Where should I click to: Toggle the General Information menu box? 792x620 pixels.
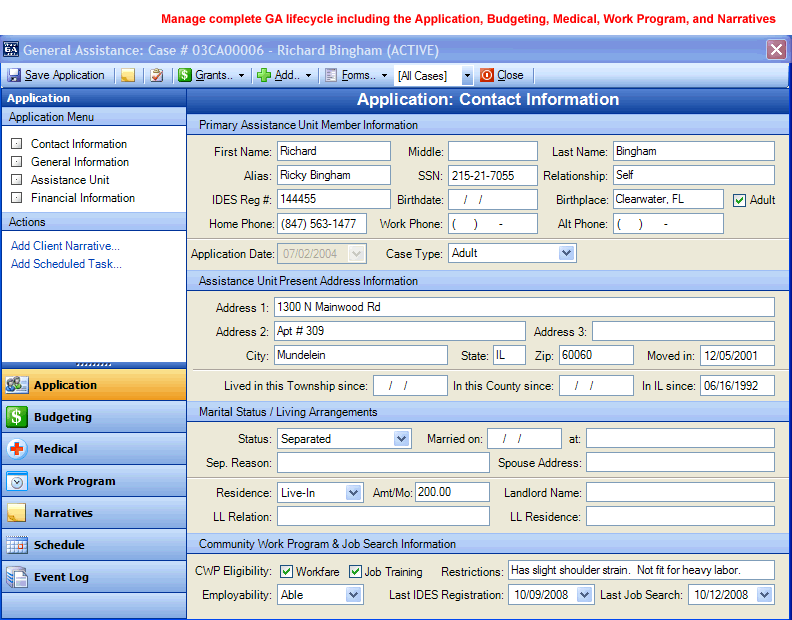(17, 162)
